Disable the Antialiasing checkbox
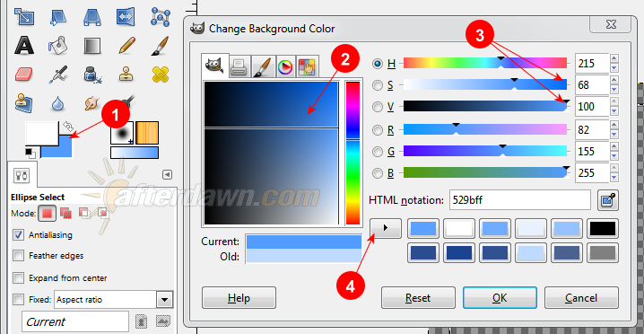This screenshot has width=644, height=334. [19, 235]
